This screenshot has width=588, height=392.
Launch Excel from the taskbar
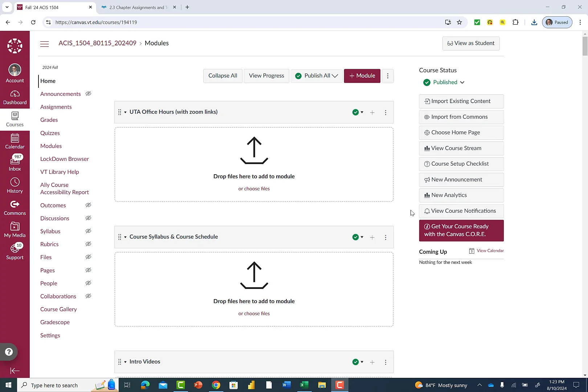[x=304, y=385]
